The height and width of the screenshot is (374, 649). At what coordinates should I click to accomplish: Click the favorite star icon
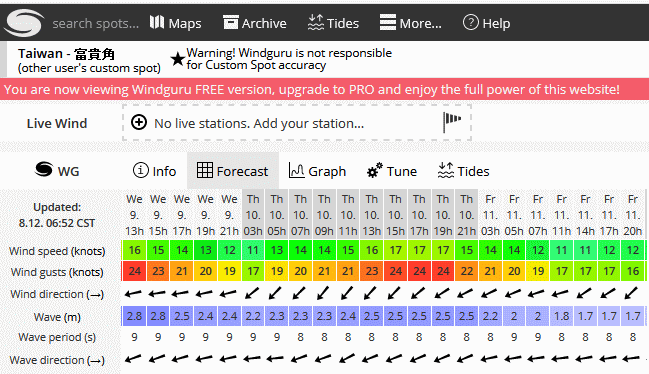pyautogui.click(x=178, y=59)
